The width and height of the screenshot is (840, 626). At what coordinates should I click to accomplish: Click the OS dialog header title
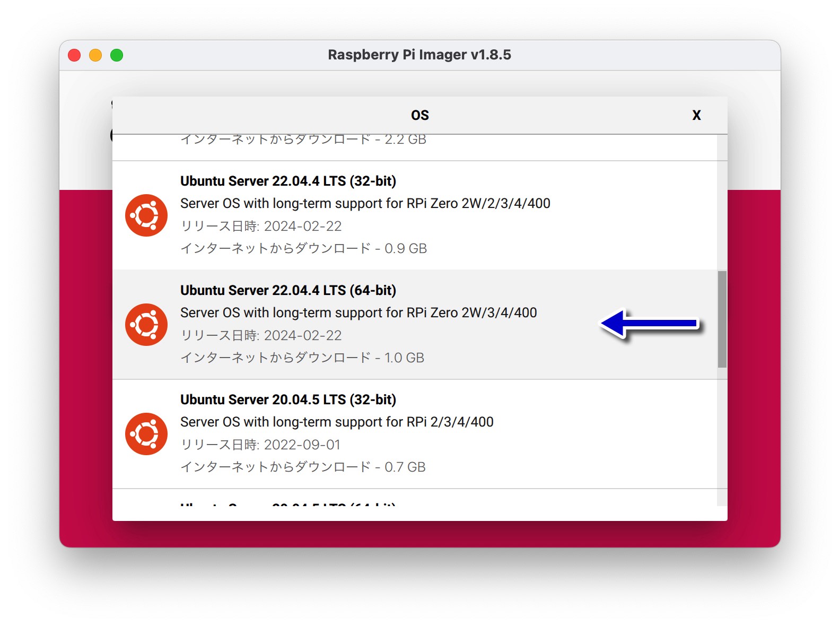[420, 115]
